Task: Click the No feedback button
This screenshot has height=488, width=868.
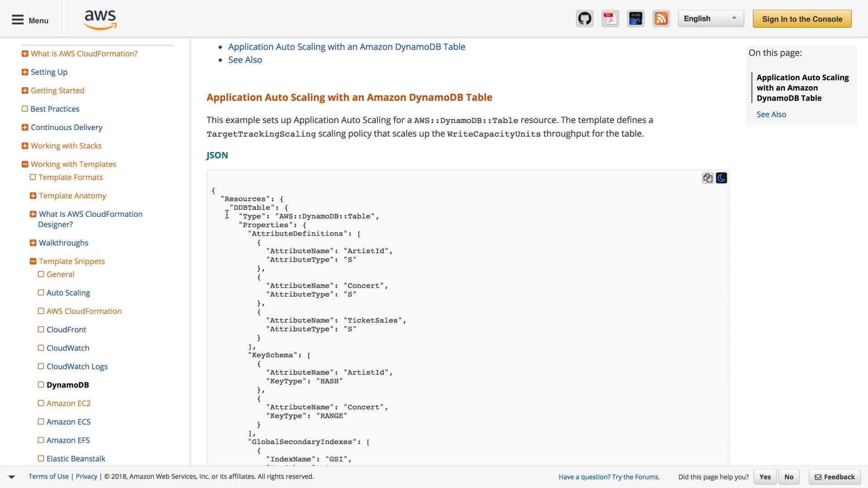Action: 789,477
